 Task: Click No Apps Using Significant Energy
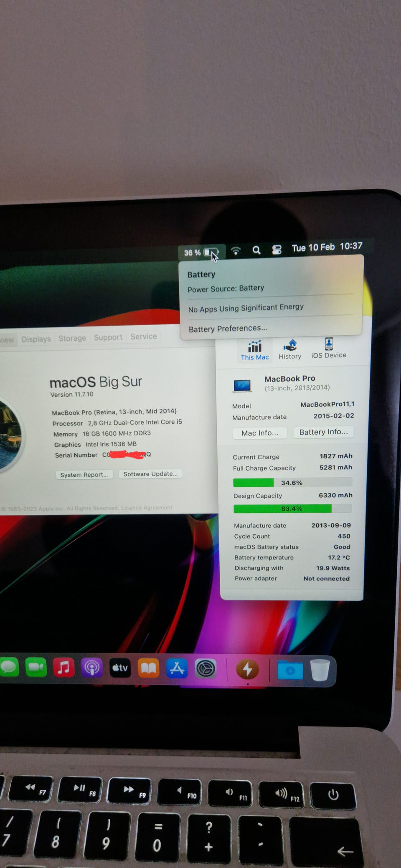246,308
